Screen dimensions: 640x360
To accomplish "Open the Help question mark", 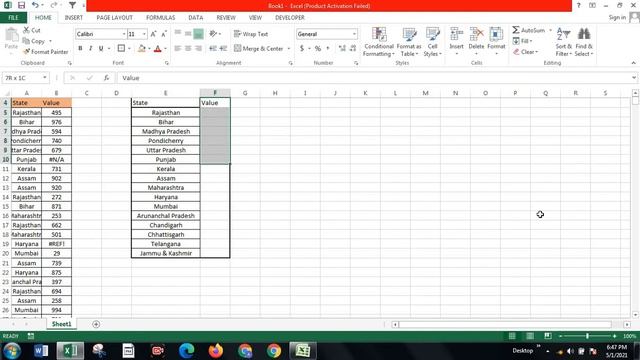I will [x=579, y=5].
